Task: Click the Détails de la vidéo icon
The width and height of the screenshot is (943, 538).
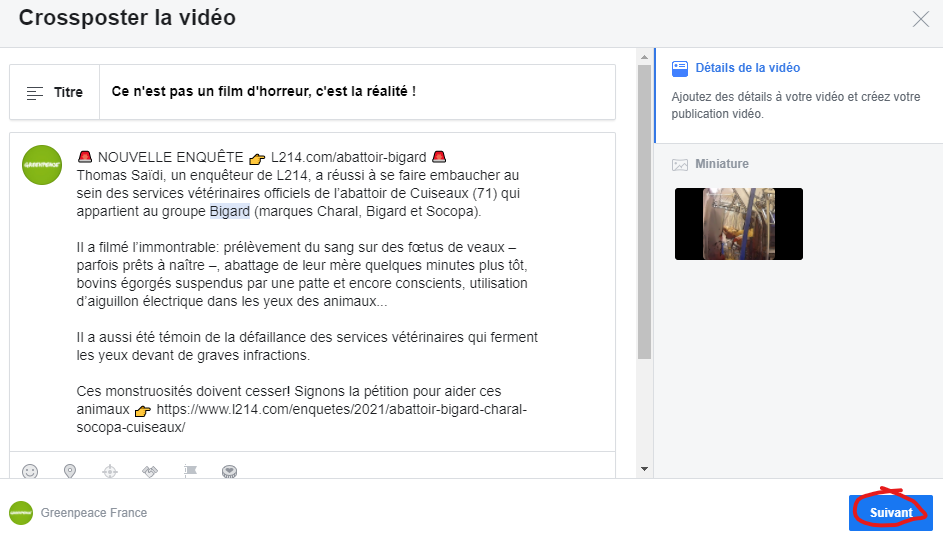Action: click(680, 69)
